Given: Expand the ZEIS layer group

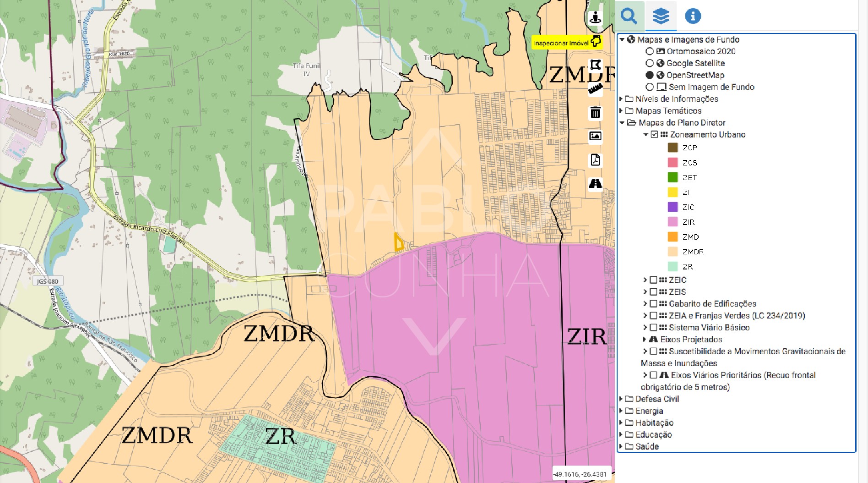Looking at the screenshot, I should tap(645, 292).
